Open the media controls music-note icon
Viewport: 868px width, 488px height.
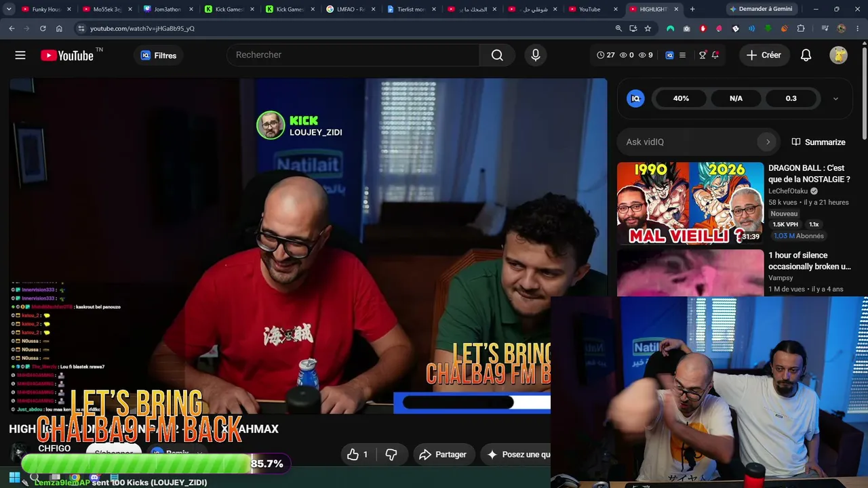(x=825, y=28)
